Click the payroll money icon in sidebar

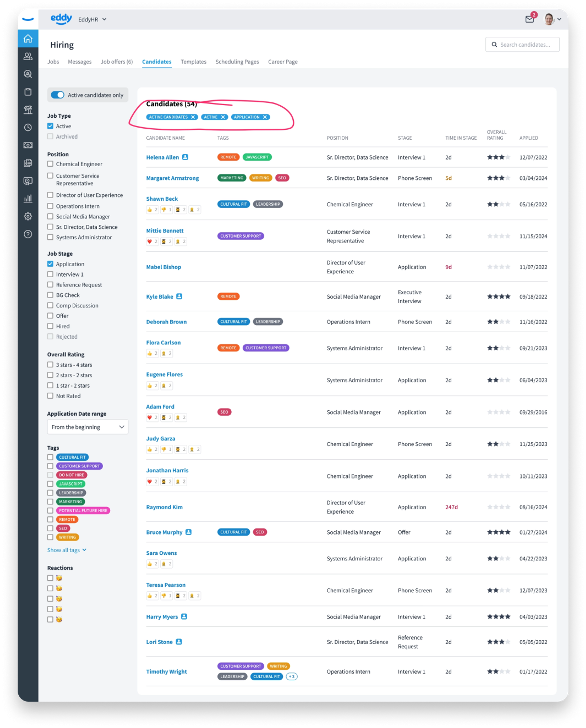[28, 145]
